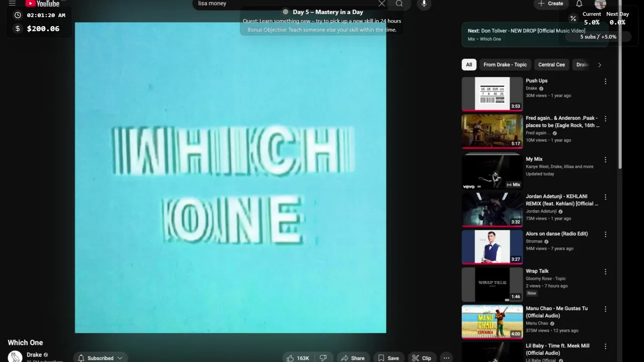Click the Day 5 – Mastery in a Day quest title
Image resolution: width=644 pixels, height=362 pixels.
pos(328,12)
